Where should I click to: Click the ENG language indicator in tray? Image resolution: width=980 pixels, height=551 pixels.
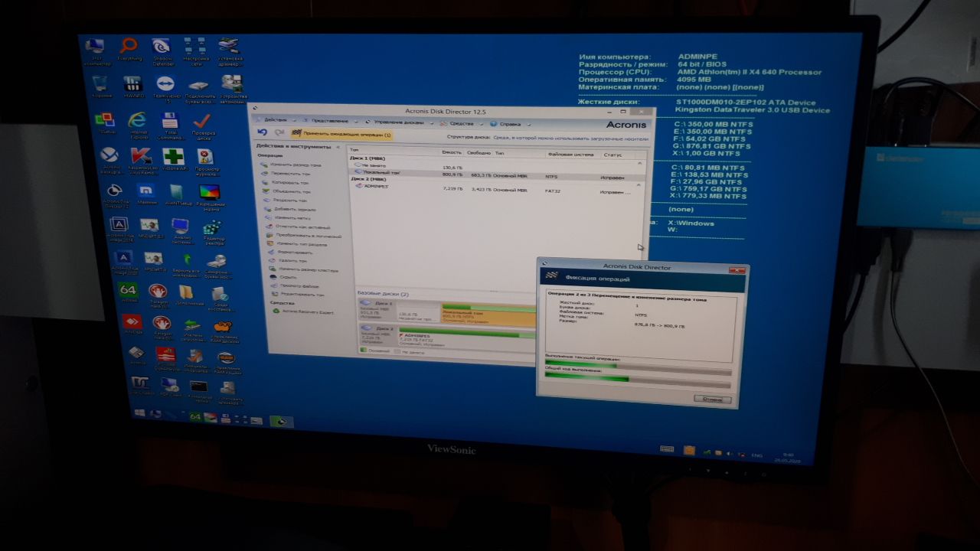(756, 455)
